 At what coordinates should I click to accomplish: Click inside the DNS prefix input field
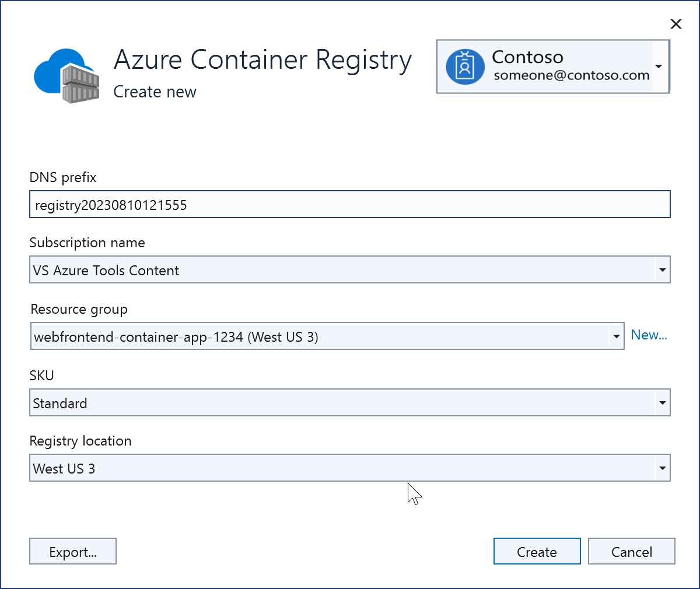pyautogui.click(x=350, y=204)
